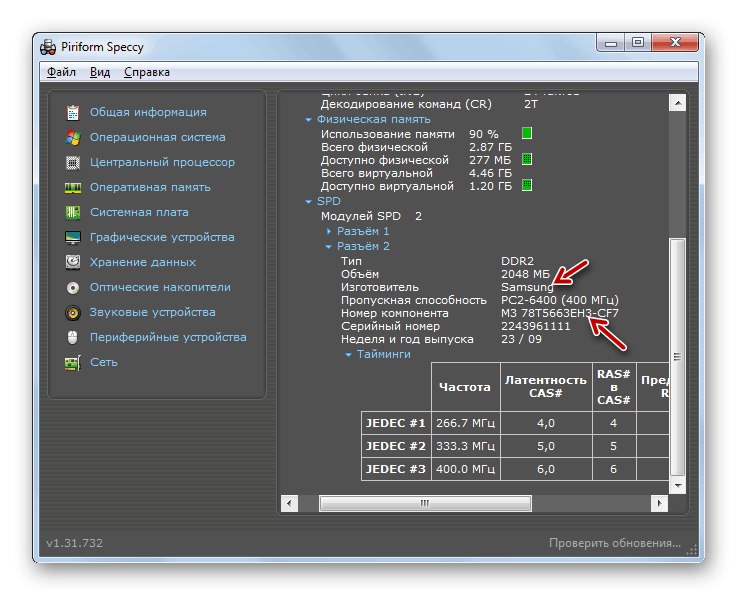Select Центральный процессор section

162,162
